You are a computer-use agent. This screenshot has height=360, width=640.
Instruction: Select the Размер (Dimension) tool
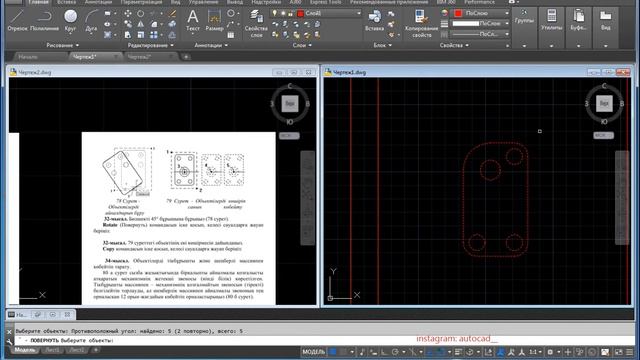tap(214, 20)
